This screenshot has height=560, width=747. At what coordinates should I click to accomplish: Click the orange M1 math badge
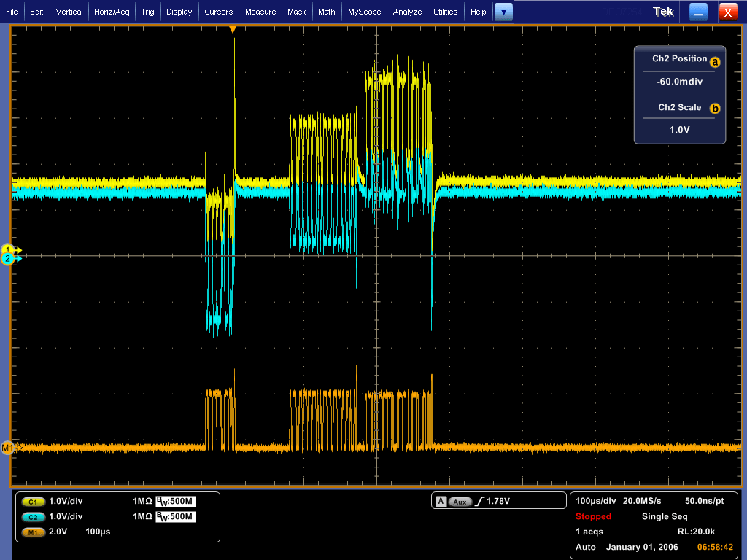tap(33, 532)
